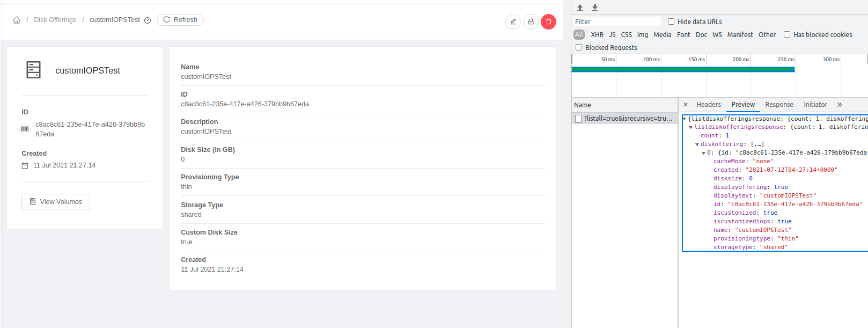Click the cacheMode "none" JSON value
The height and width of the screenshot is (328, 868).
(x=763, y=162)
